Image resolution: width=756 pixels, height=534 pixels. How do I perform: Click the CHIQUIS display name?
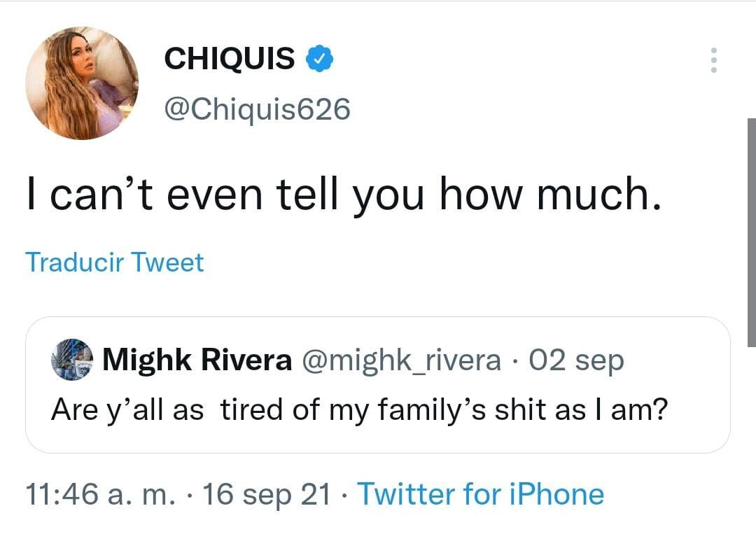[x=229, y=59]
